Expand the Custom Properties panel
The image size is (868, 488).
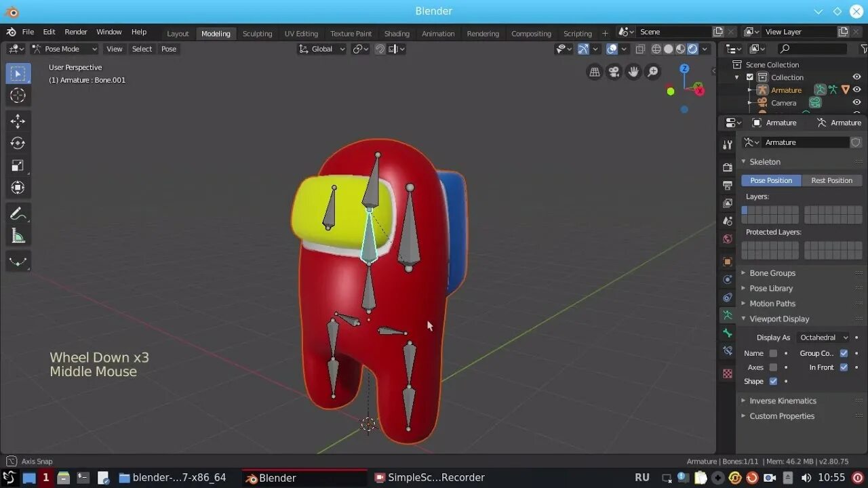[782, 416]
